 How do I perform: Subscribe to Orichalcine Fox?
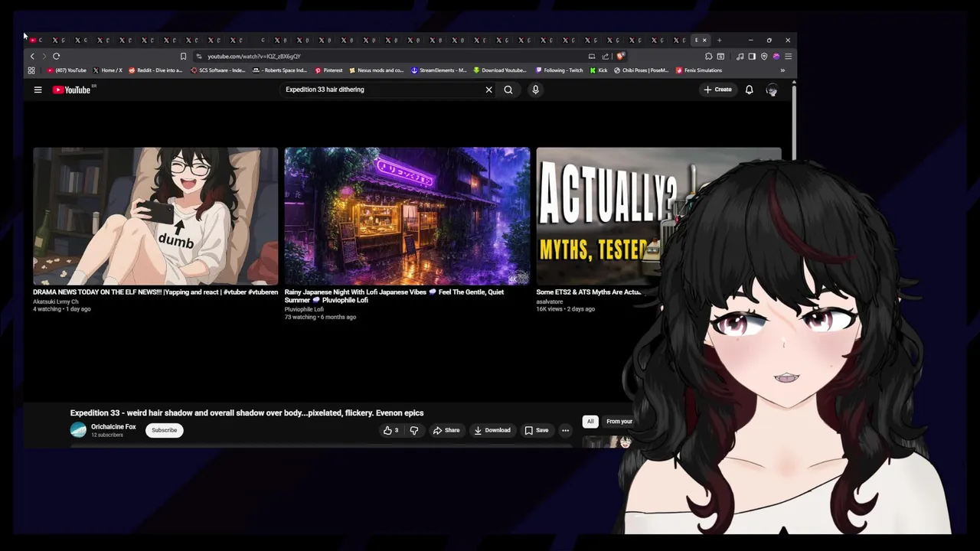point(164,430)
